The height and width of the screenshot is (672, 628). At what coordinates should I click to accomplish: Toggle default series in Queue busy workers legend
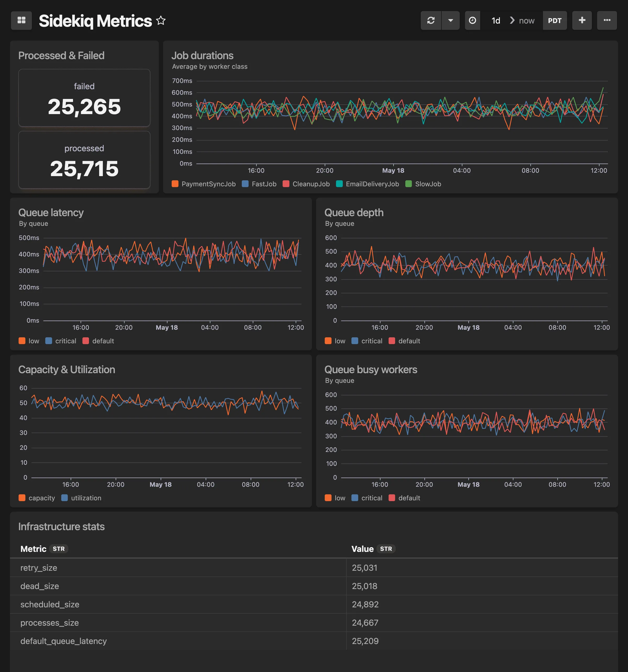coord(405,497)
